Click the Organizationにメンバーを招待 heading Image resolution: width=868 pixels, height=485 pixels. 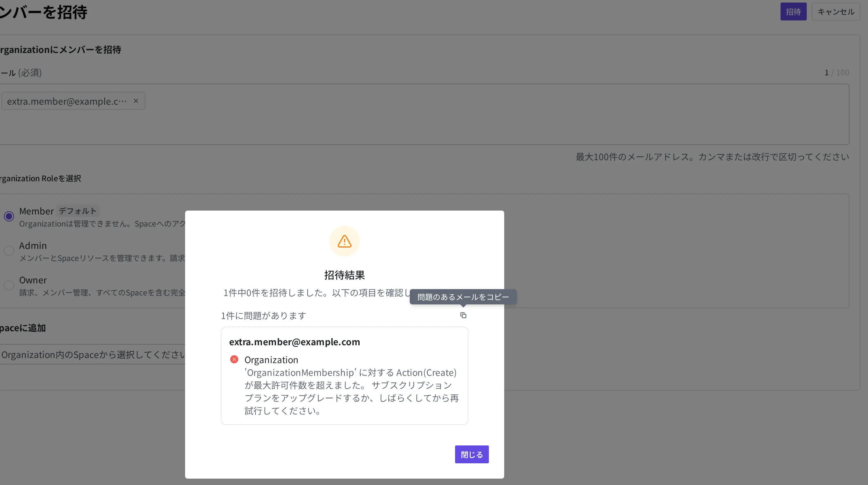click(x=61, y=49)
